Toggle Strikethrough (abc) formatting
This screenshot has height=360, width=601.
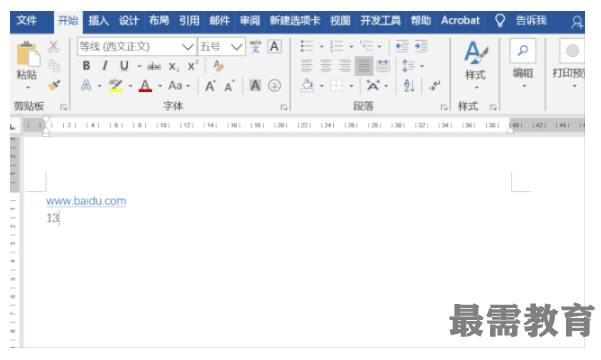[x=154, y=67]
